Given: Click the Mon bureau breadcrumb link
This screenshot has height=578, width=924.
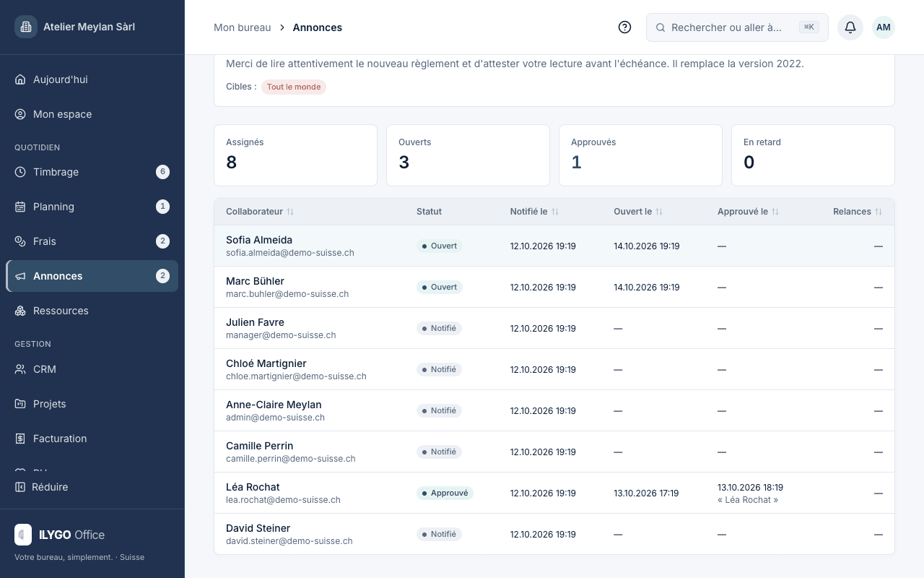Looking at the screenshot, I should [242, 27].
